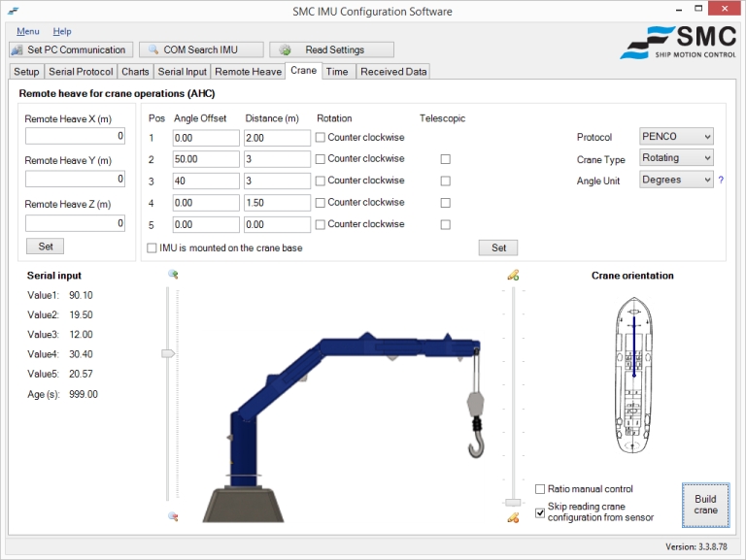
Task: Check IMU is mounted on crane base
Action: coord(152,248)
